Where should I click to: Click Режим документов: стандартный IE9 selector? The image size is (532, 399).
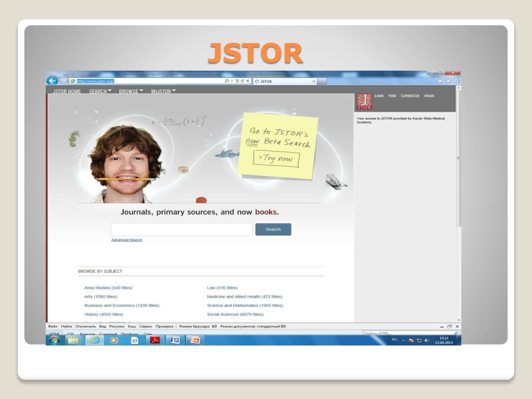click(253, 326)
